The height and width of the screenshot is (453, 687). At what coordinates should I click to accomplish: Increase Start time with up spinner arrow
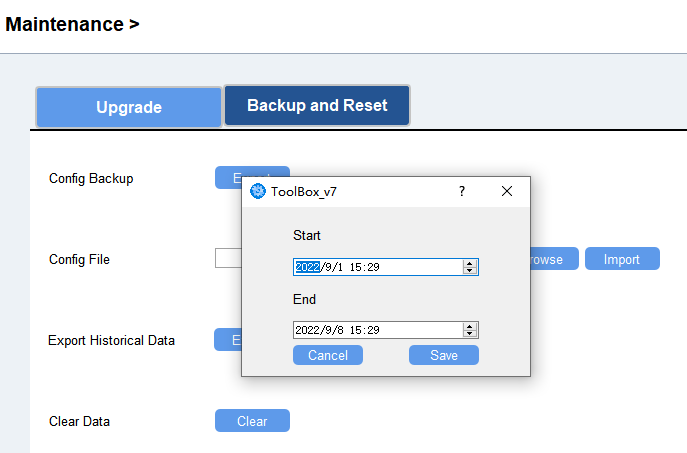click(469, 263)
